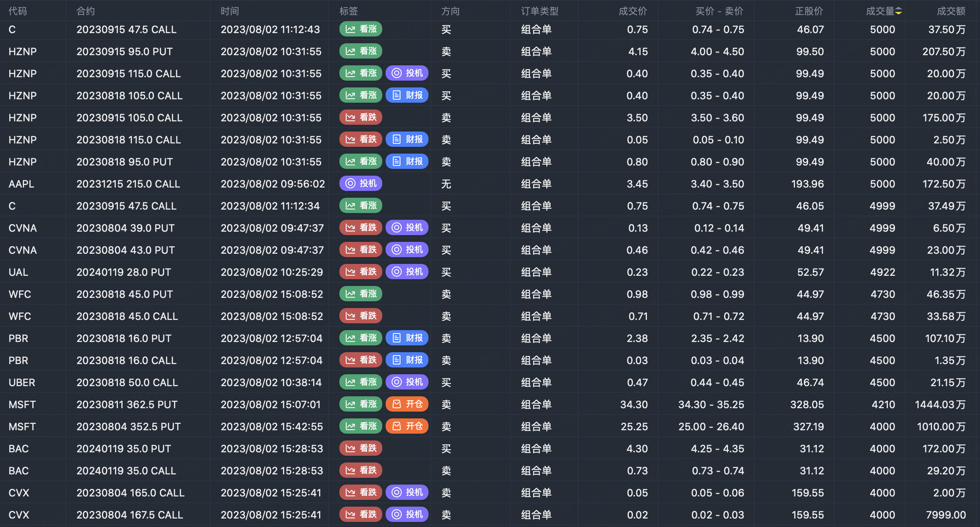The width and height of the screenshot is (980, 527).
Task: Click the 合约 column header
Action: pos(86,11)
